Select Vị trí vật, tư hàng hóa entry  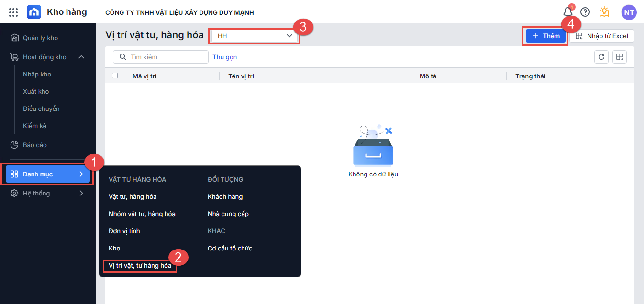140,265
